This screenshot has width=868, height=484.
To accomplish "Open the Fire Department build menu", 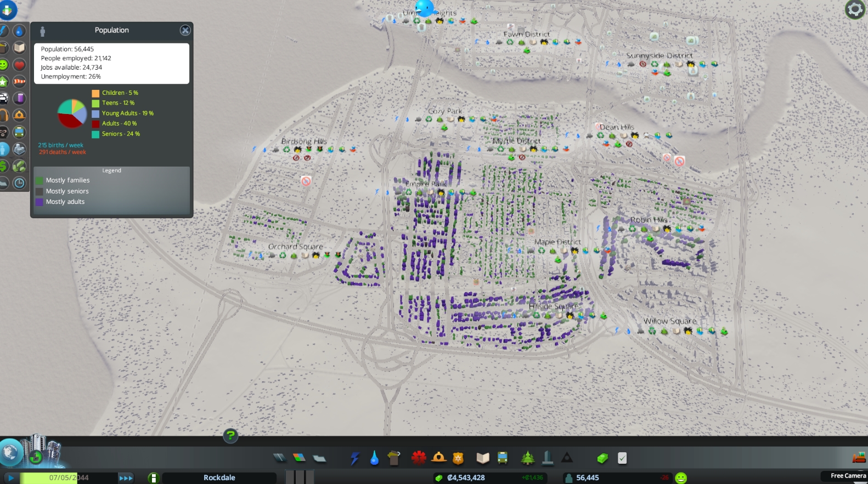I will [x=438, y=458].
